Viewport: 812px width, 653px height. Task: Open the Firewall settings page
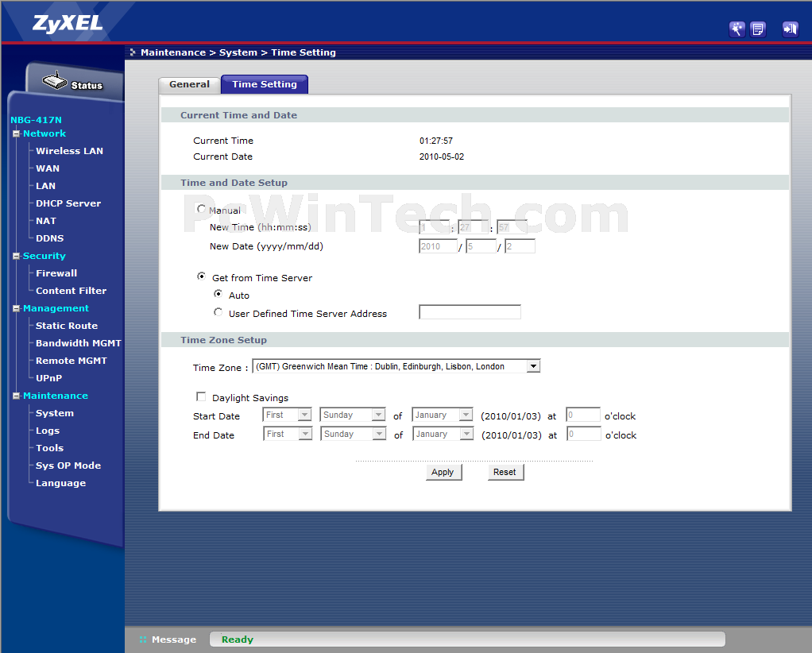pyautogui.click(x=56, y=273)
